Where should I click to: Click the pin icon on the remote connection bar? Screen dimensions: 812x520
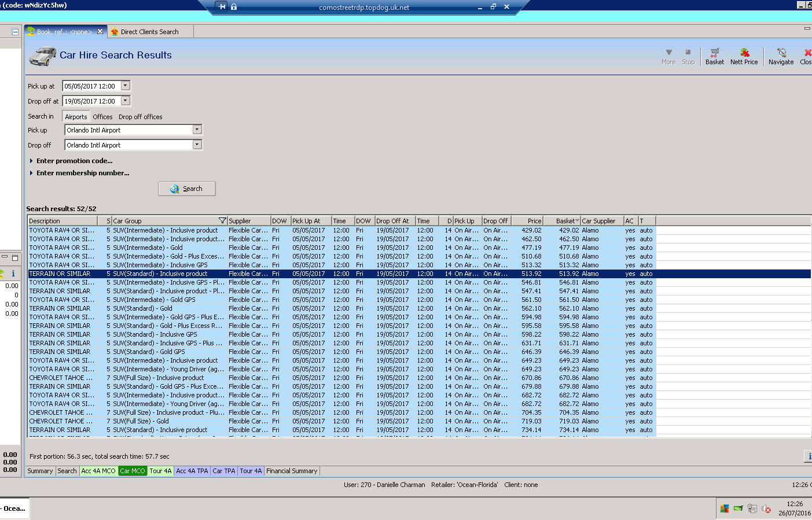pyautogui.click(x=222, y=7)
